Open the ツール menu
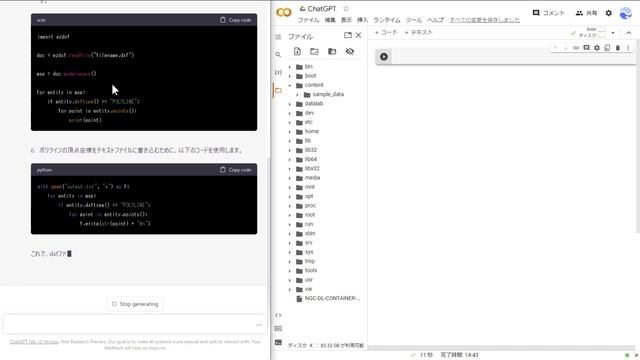 pos(414,20)
